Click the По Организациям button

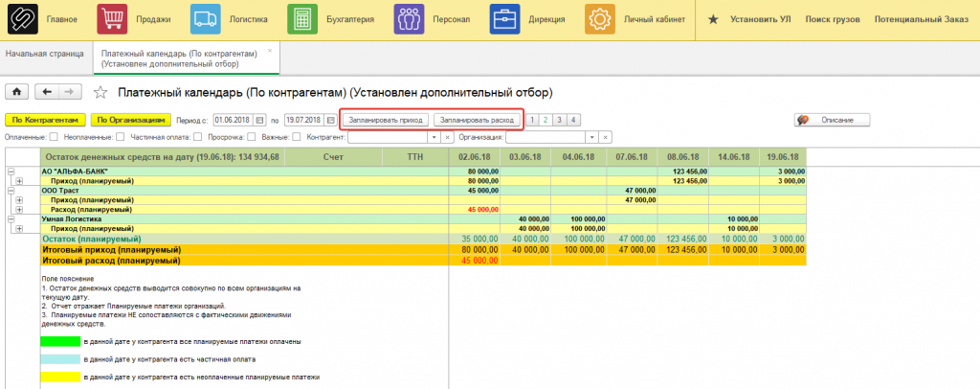click(x=130, y=120)
